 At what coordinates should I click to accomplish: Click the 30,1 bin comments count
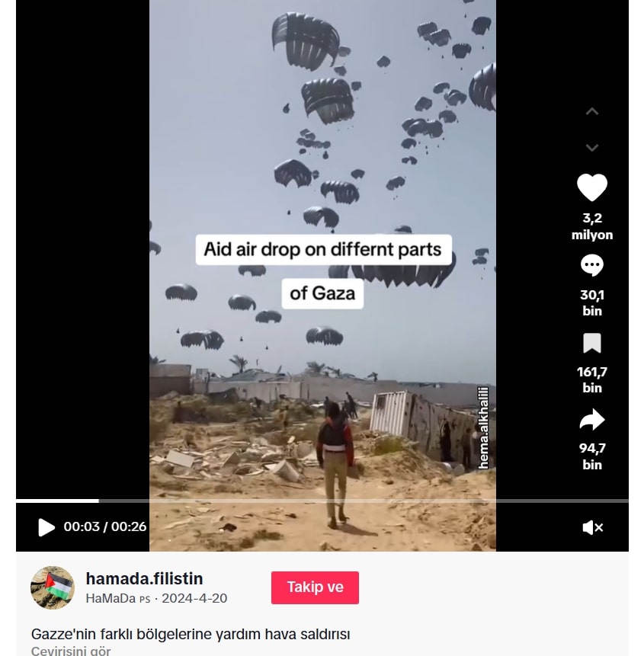[591, 303]
